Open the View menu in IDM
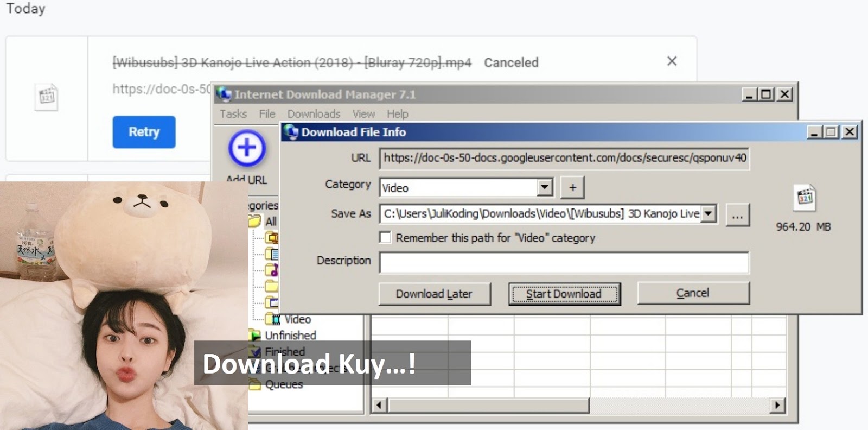This screenshot has width=868, height=430. tap(363, 114)
